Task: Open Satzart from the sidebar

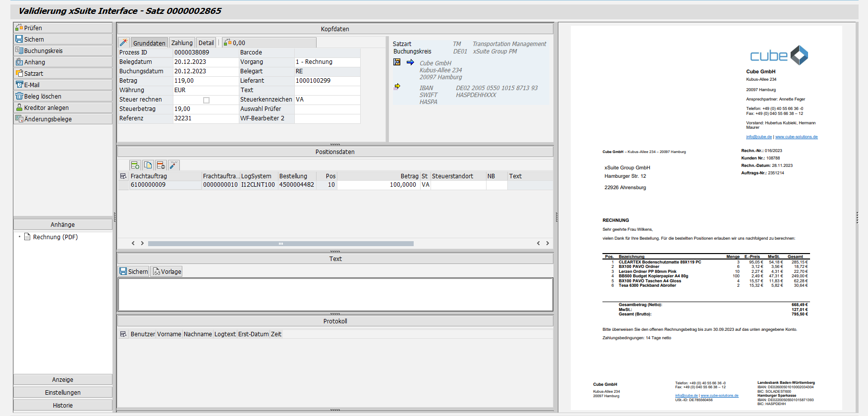Action: [63, 73]
